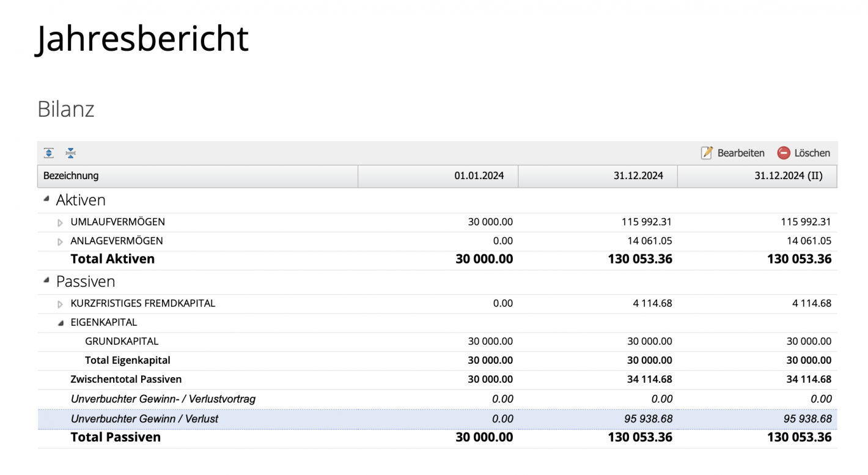The image size is (868, 475).
Task: Click the red minus icon next to Löschen
Action: coord(783,153)
